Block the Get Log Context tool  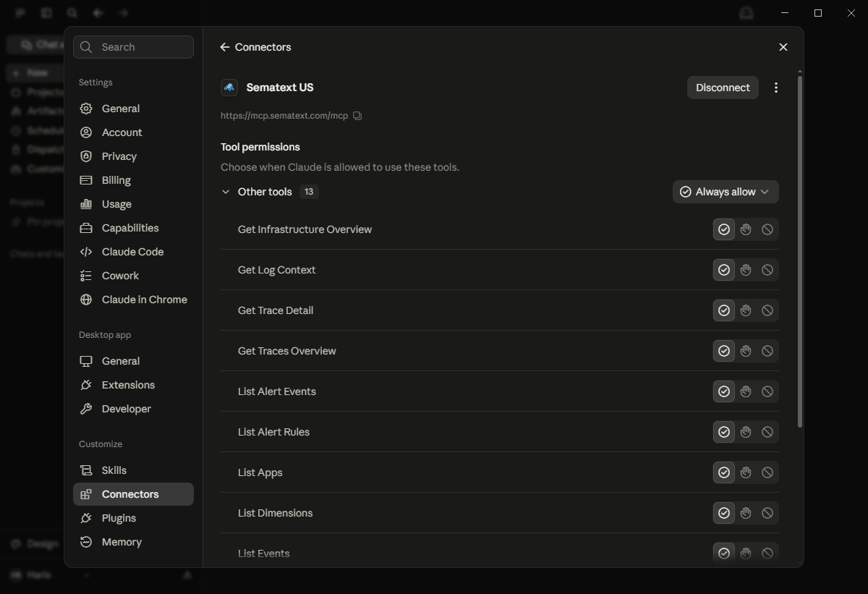(767, 270)
